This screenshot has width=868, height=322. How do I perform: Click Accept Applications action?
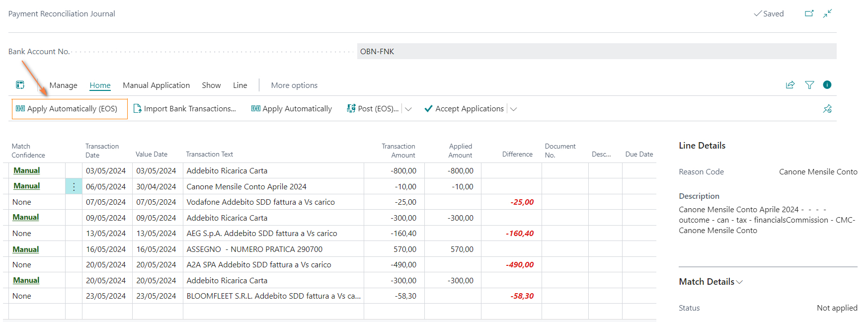(x=464, y=109)
